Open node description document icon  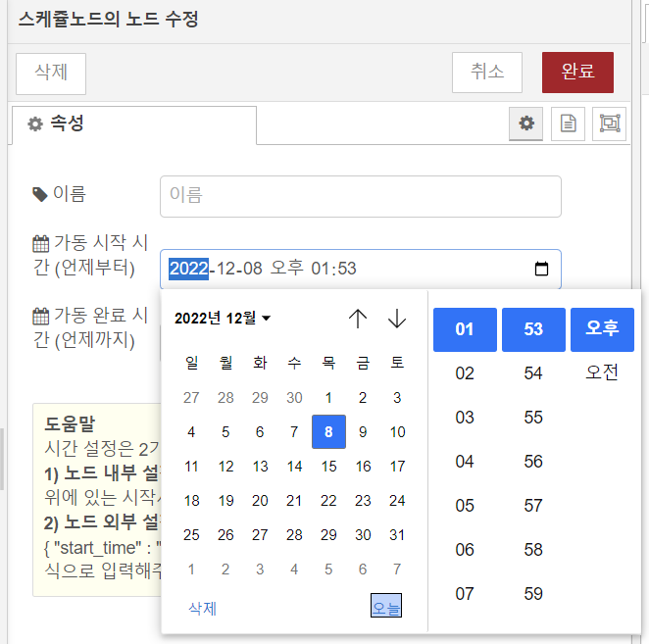coord(568,124)
